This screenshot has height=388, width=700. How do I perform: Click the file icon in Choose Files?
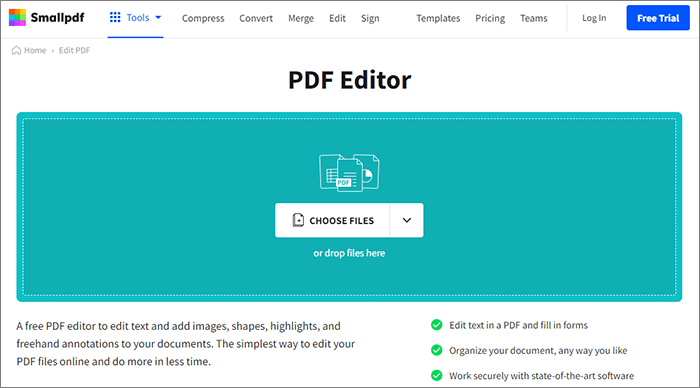point(298,220)
